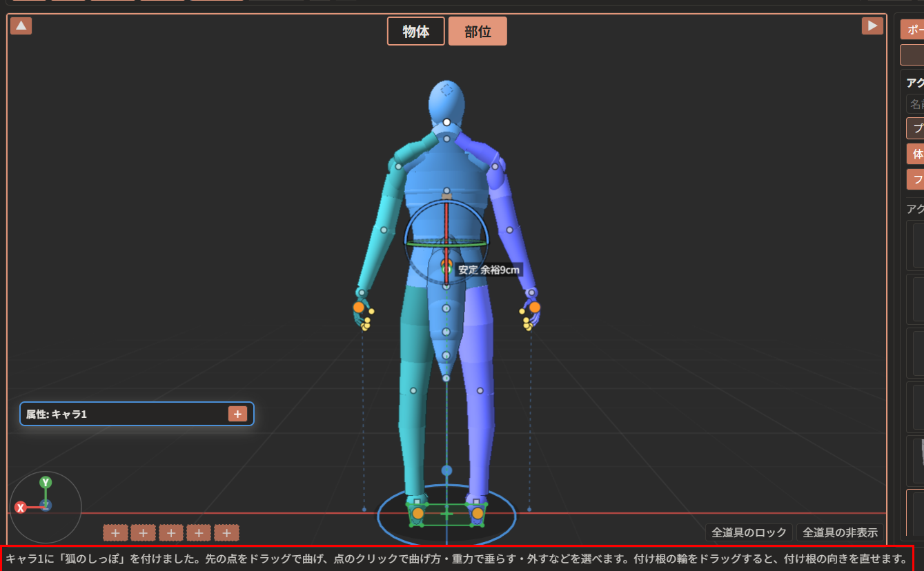Snap view to the red X axis
This screenshot has width=924, height=571.
coord(21,508)
